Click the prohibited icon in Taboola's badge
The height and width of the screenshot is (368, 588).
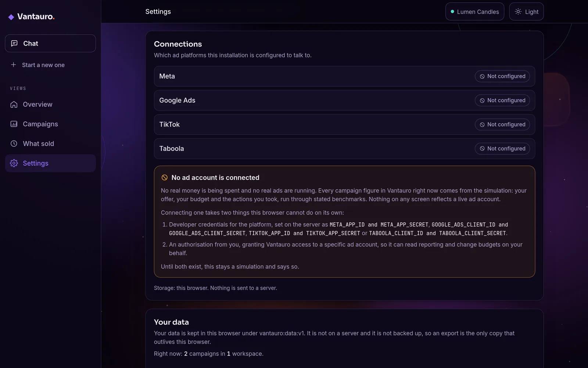(x=482, y=149)
